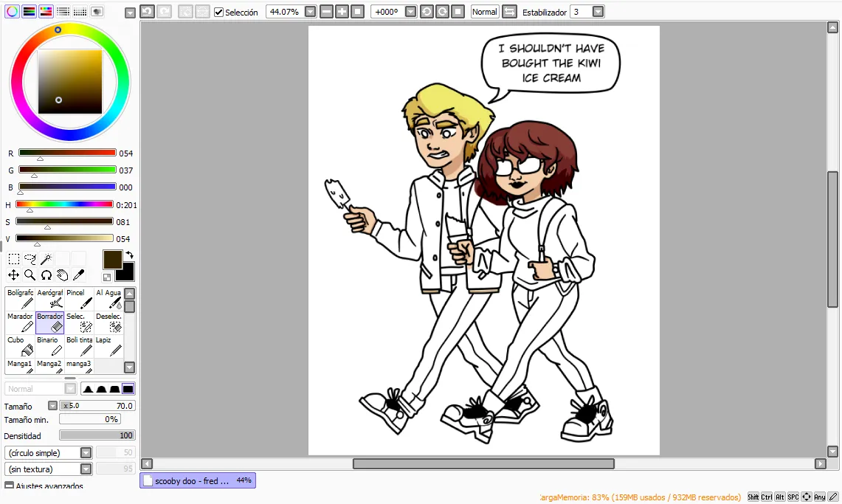Switch to scooby doo - fred canvas tab
Image resolution: width=842 pixels, height=504 pixels.
pyautogui.click(x=198, y=480)
